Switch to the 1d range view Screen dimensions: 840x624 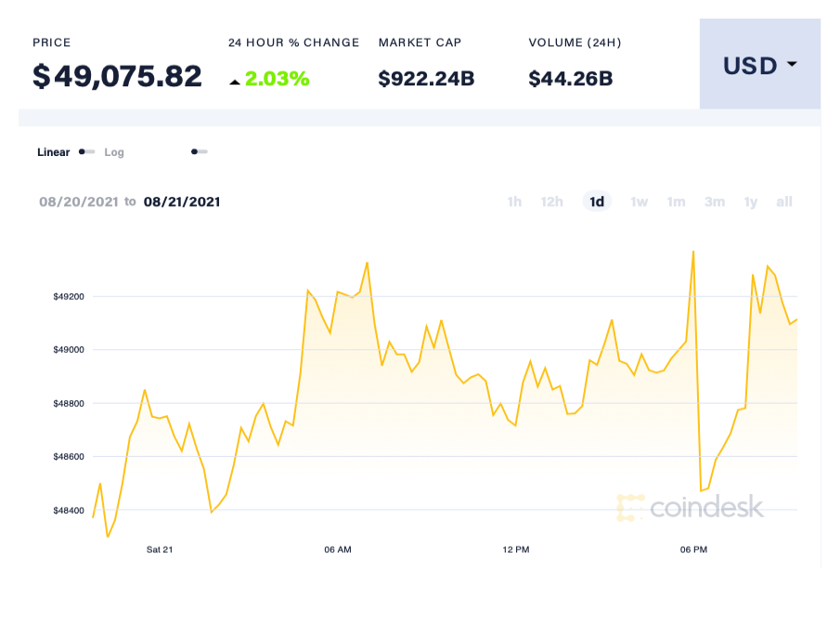click(597, 201)
